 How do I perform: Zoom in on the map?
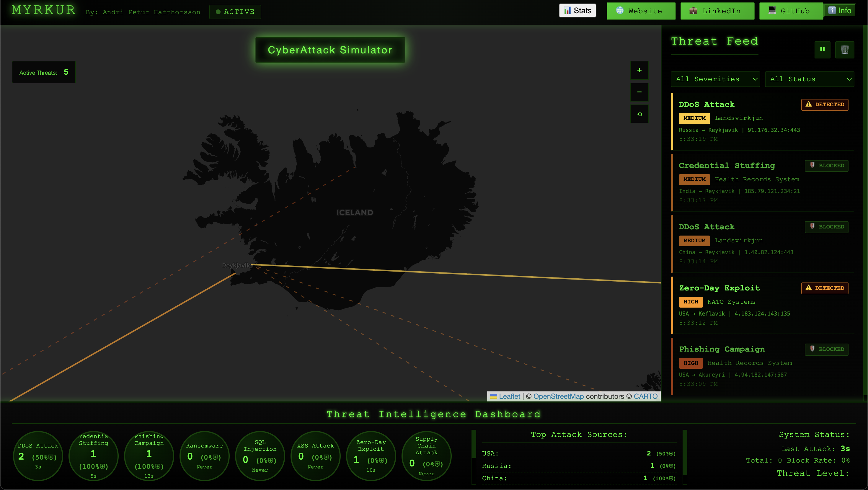(639, 71)
